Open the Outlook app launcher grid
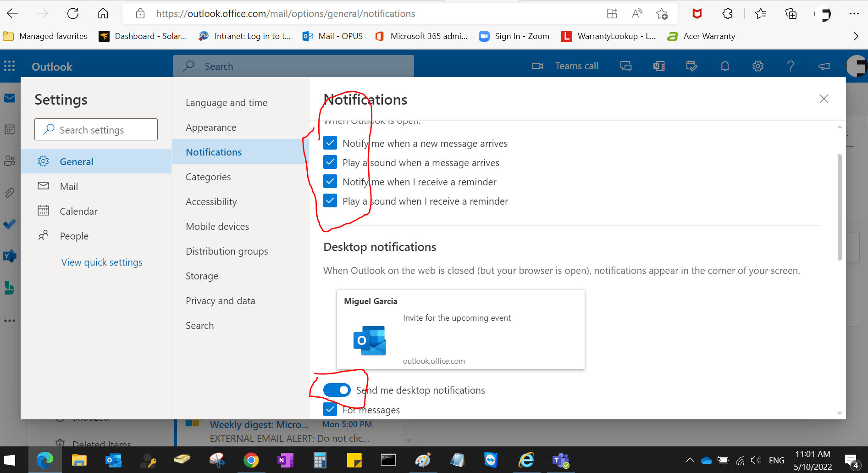This screenshot has width=868, height=473. coord(10,66)
